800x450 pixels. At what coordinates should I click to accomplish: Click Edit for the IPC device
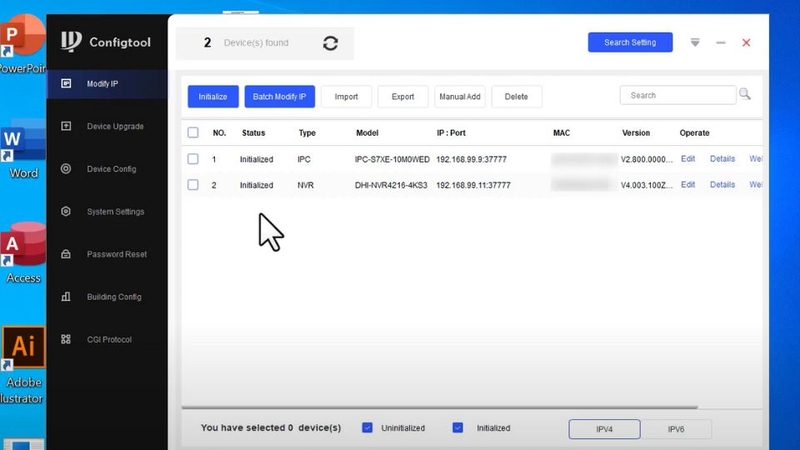coord(688,159)
